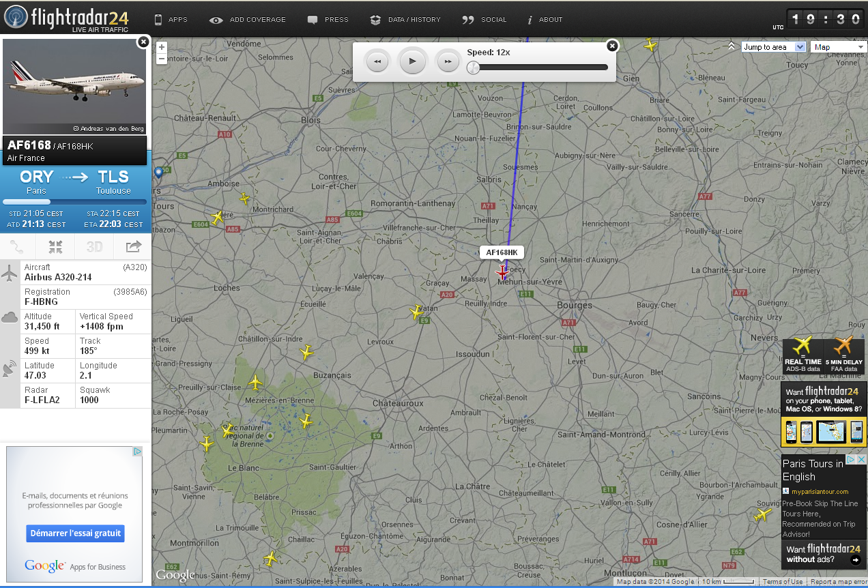Click the Démarrer l'essai gratuit button
The image size is (868, 588).
(x=75, y=533)
